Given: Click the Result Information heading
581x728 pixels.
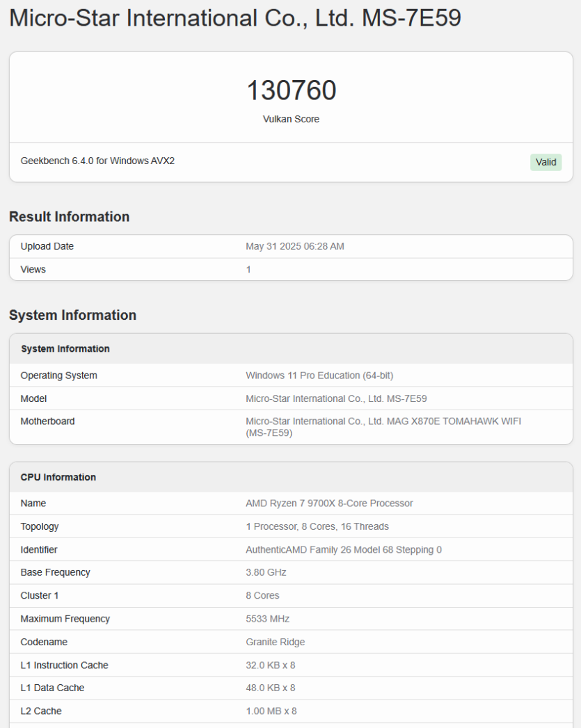Looking at the screenshot, I should pyautogui.click(x=69, y=216).
